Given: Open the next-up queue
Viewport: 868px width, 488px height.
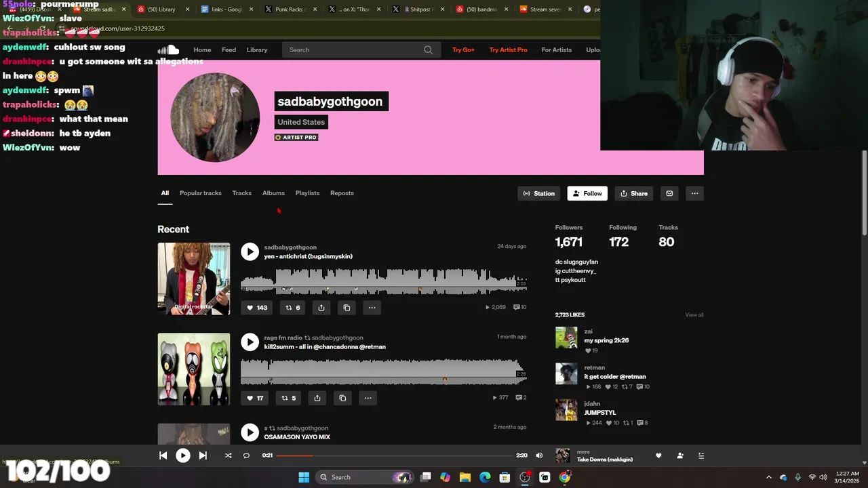Looking at the screenshot, I should [702, 455].
